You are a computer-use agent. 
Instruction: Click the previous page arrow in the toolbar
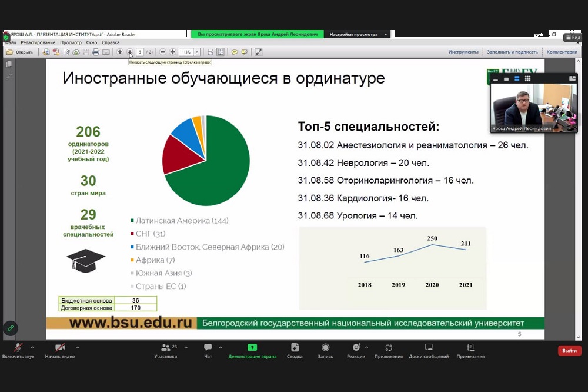tap(120, 52)
